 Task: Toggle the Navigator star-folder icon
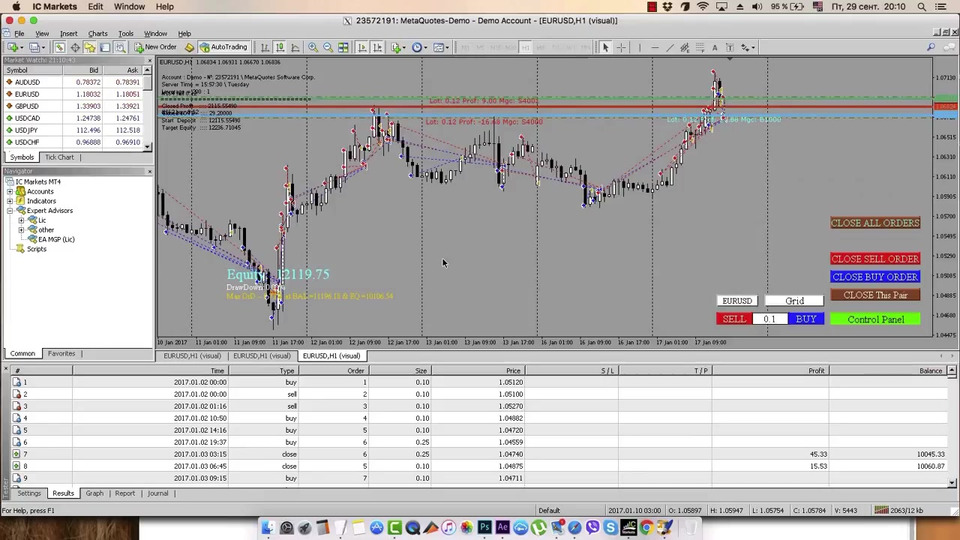(90, 47)
